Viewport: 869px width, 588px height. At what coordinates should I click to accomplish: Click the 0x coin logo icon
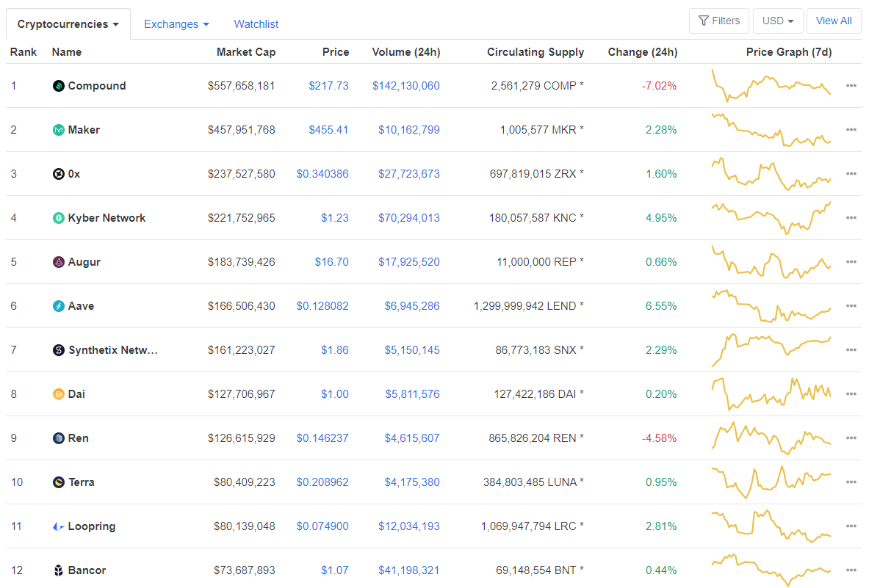pyautogui.click(x=58, y=174)
